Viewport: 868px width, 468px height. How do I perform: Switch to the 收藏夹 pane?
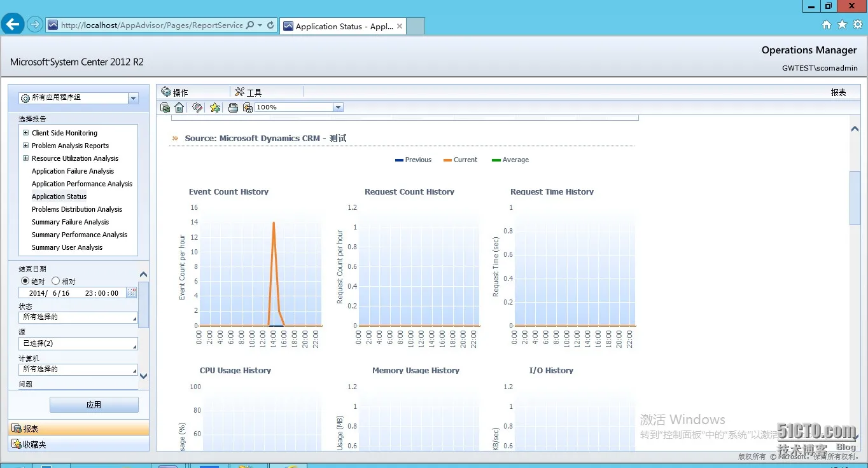[34, 444]
